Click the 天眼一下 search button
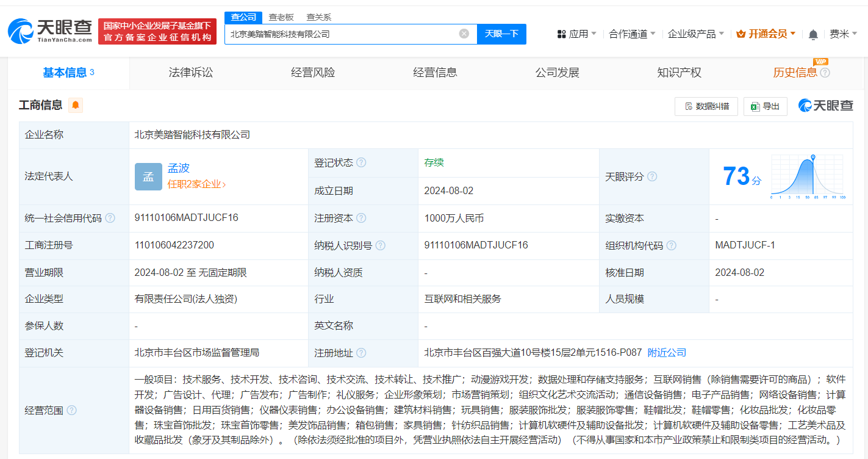 [501, 34]
